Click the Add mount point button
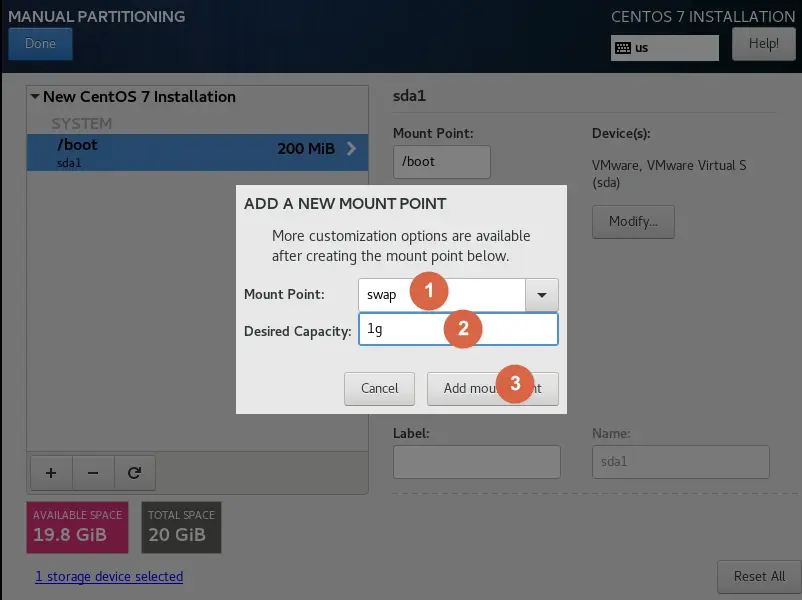Screen dimensions: 802x600 493,389
